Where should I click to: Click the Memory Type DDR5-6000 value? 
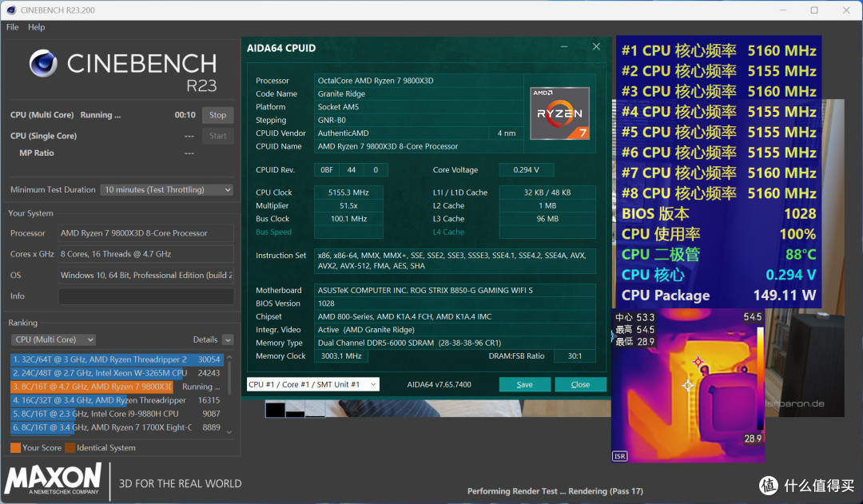[455, 343]
